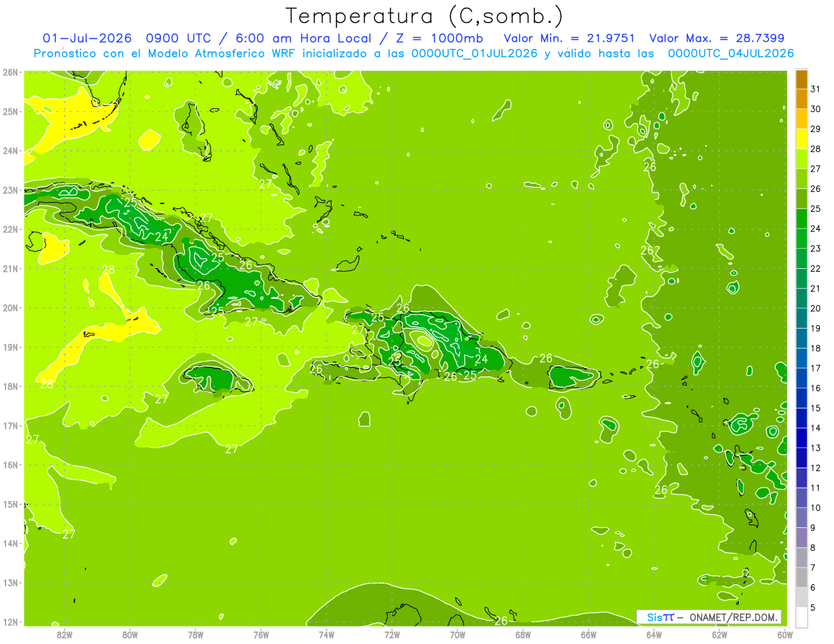The image size is (834, 644).
Task: Click the 15 value on the color scale
Action: 815,408
